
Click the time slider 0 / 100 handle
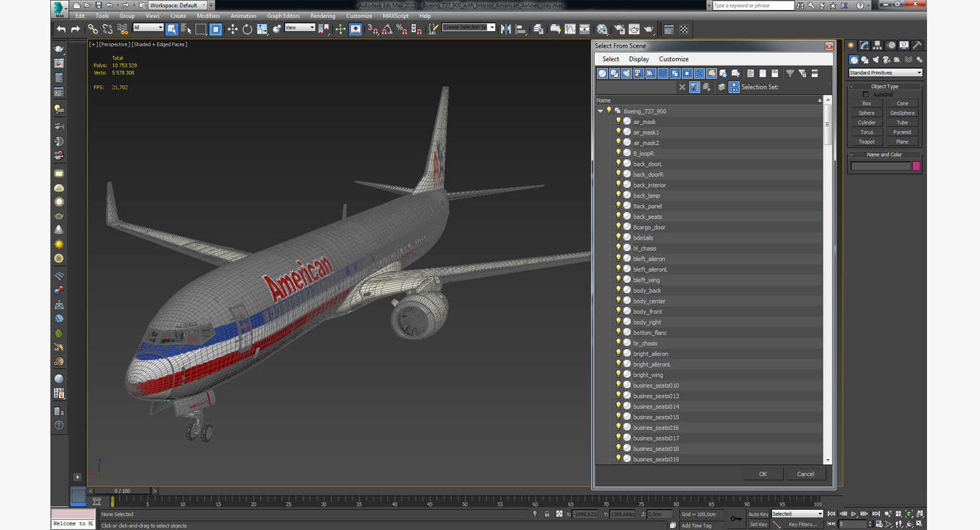click(x=122, y=491)
